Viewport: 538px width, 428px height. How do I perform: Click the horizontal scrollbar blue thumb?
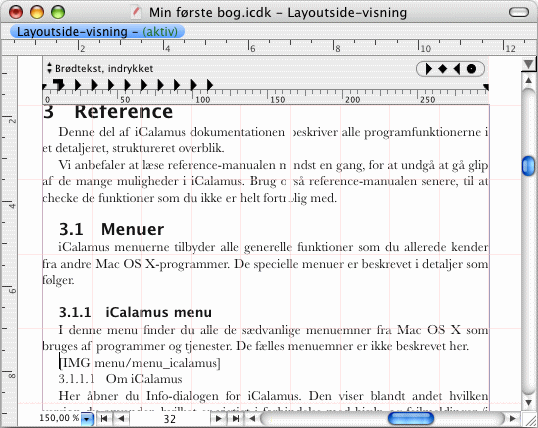pos(411,418)
